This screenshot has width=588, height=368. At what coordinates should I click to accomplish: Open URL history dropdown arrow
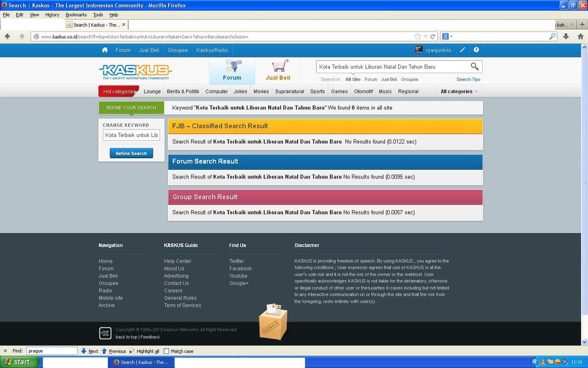pos(426,36)
